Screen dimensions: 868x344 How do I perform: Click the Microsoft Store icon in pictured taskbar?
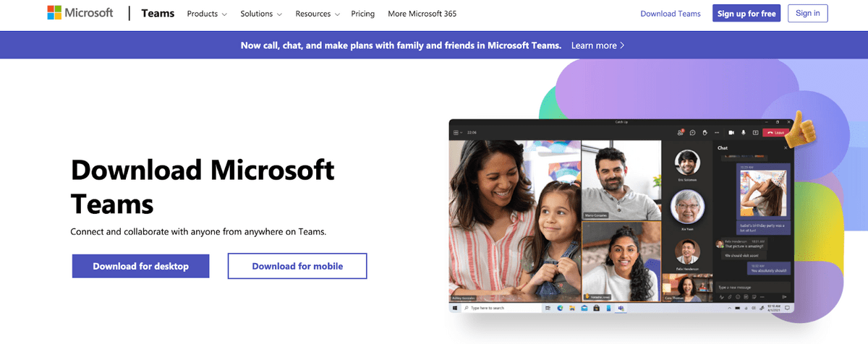click(596, 308)
